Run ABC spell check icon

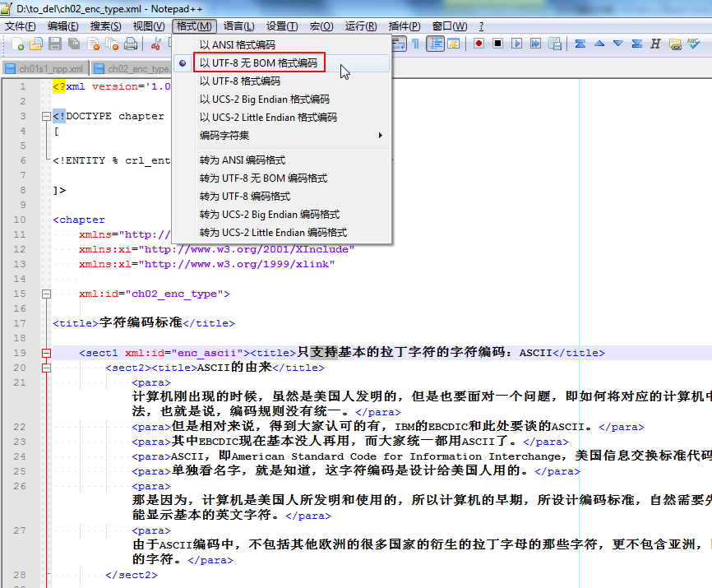tap(693, 44)
